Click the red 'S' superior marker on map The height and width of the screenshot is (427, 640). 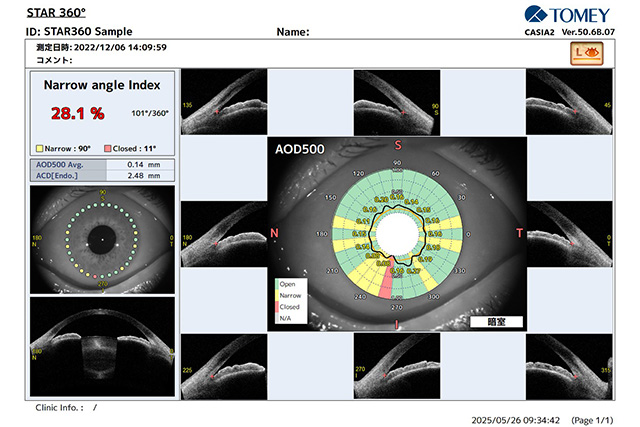[398, 146]
